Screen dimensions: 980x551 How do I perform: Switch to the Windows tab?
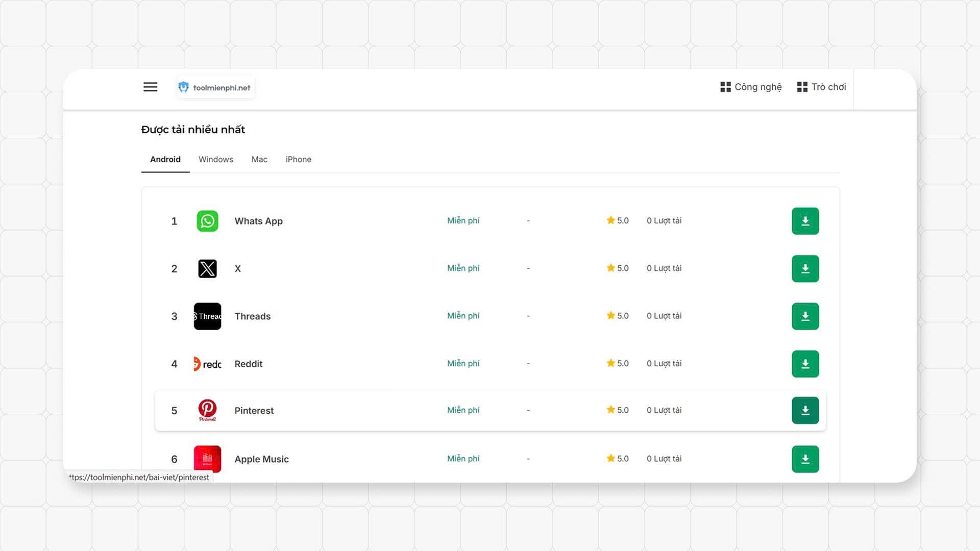(x=216, y=159)
